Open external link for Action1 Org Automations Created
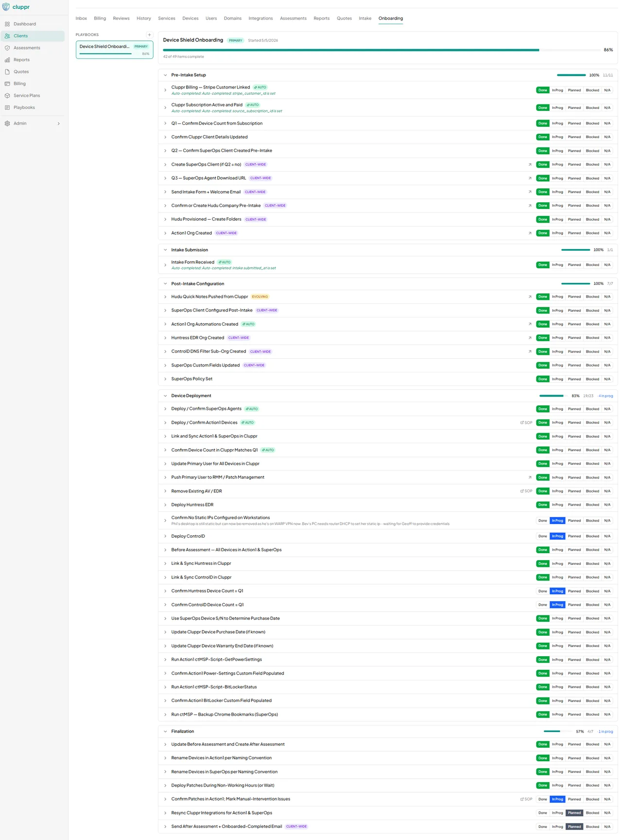 (530, 324)
